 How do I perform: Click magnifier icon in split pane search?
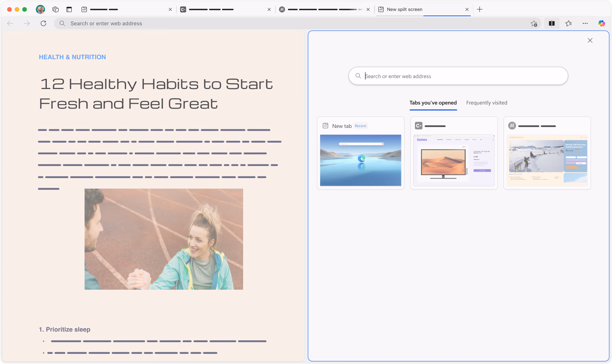click(358, 76)
